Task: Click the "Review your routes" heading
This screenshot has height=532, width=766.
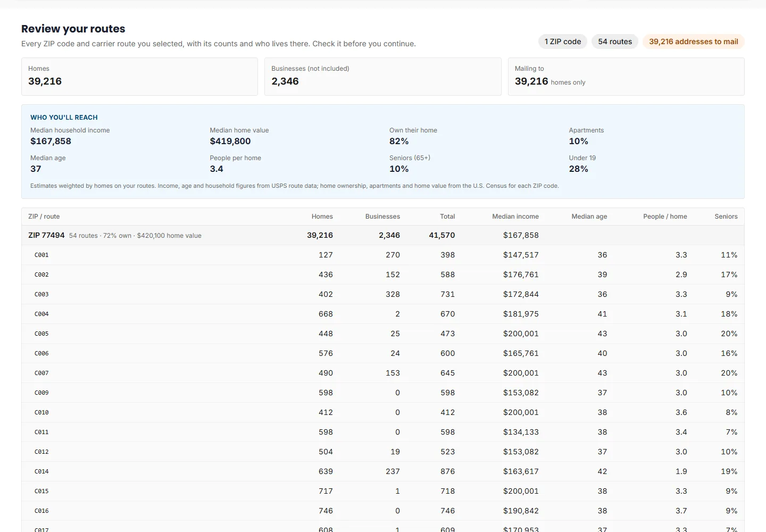Action: (x=73, y=29)
